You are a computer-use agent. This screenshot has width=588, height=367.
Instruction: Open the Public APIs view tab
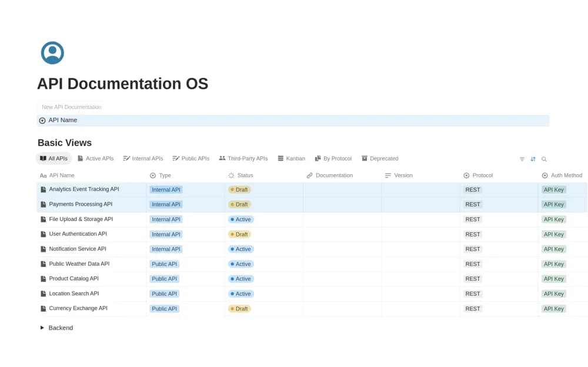191,158
